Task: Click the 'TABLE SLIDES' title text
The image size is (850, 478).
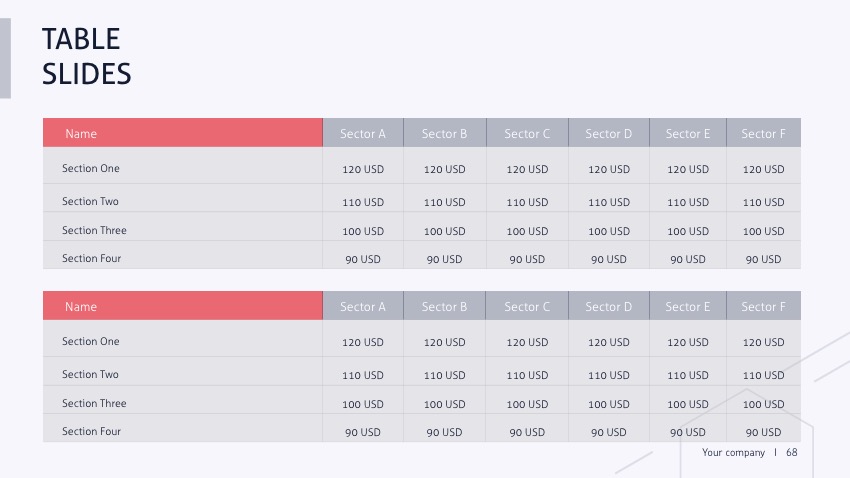Action: click(87, 56)
